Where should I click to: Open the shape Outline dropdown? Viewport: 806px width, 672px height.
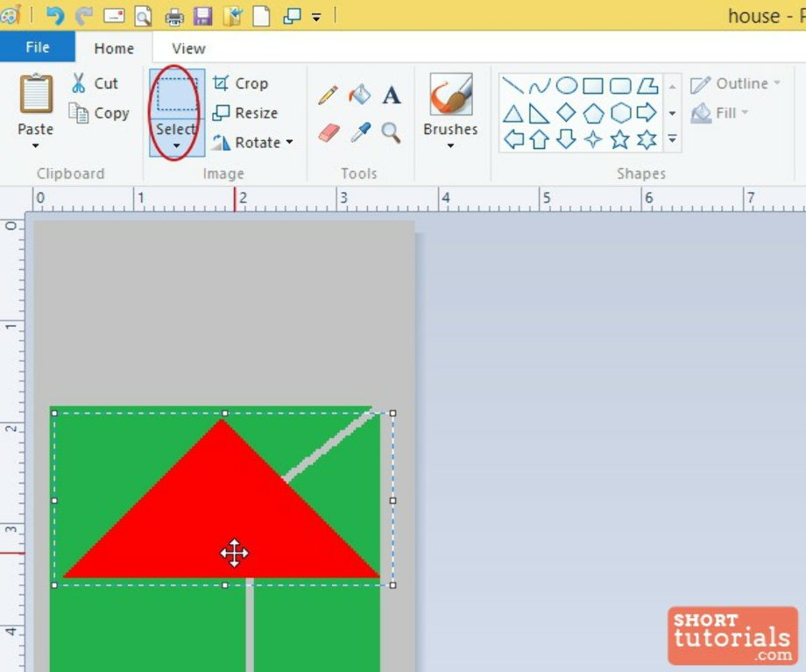pyautogui.click(x=735, y=83)
